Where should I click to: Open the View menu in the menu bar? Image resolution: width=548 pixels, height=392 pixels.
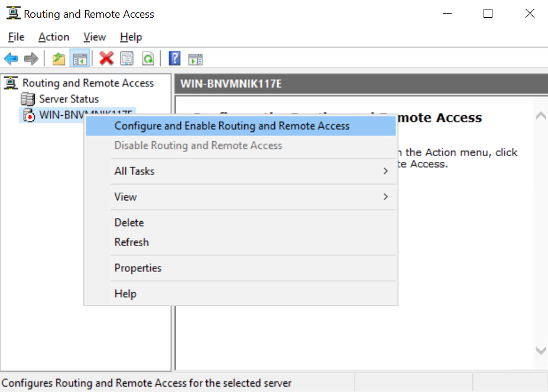pos(95,37)
